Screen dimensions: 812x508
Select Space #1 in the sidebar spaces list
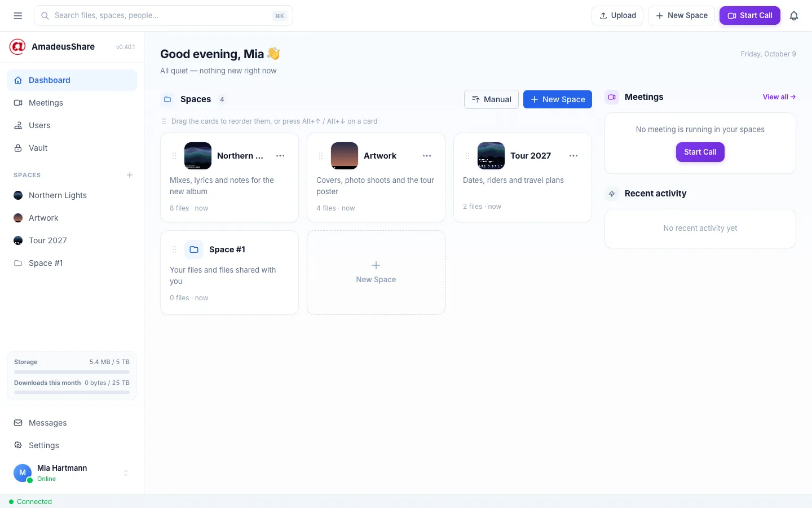(x=72, y=263)
